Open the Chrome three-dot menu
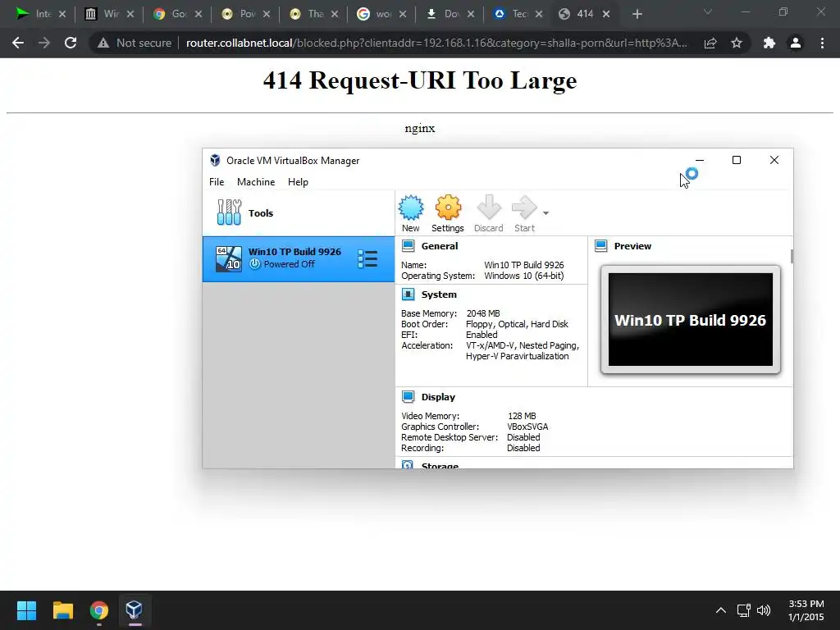 (822, 43)
